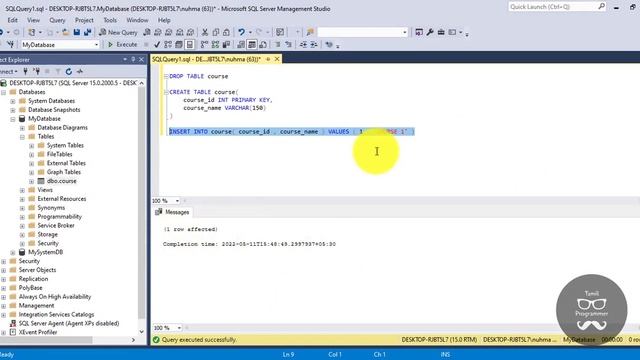Click the Change Connection icon
Image resolution: width=640 pixels, height=360 pixels.
tap(11, 44)
